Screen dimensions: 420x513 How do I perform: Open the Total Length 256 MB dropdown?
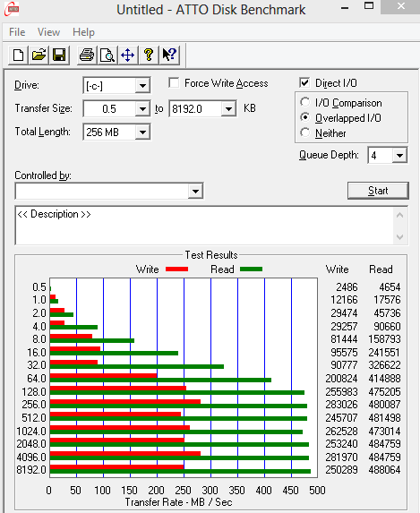pyautogui.click(x=142, y=133)
